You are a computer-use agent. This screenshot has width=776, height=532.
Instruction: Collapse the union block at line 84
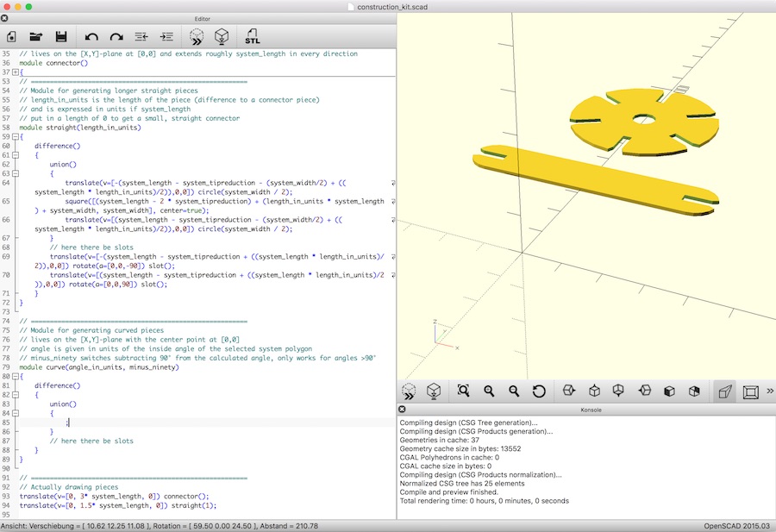coord(16,413)
